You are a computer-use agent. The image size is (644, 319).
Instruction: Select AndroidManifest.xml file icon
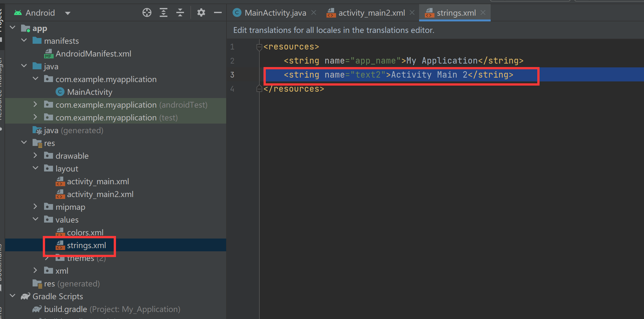click(48, 54)
